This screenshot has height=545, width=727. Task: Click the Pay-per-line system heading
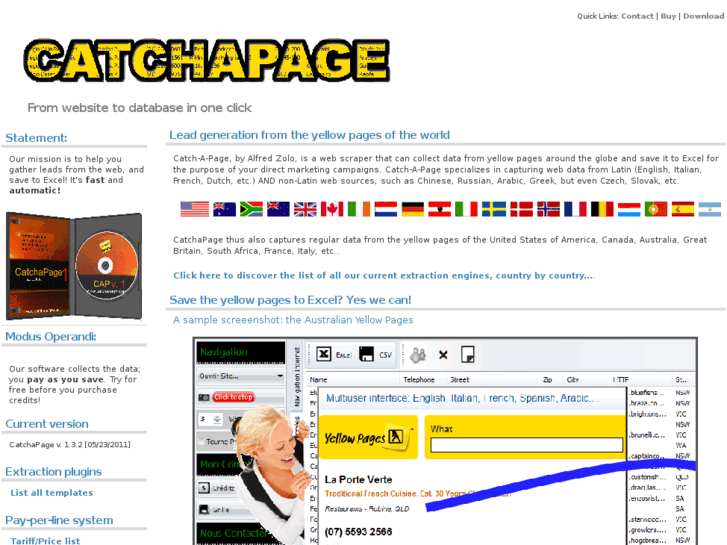pos(59,520)
